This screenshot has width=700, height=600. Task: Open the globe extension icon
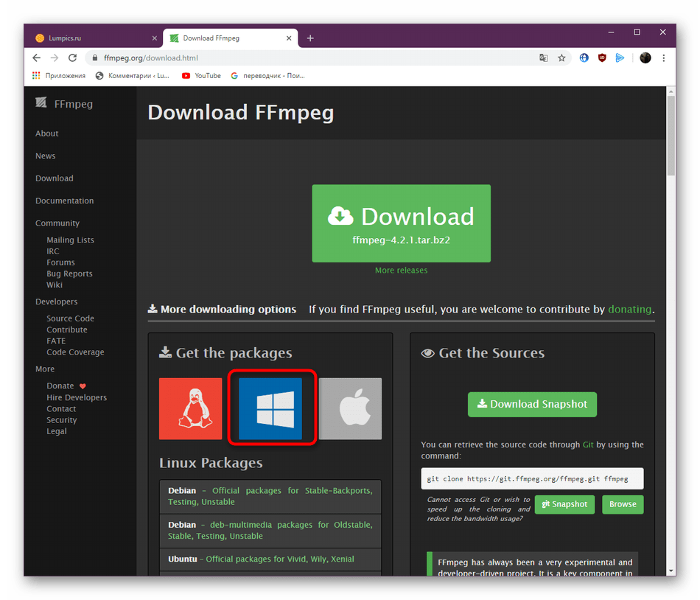click(584, 57)
